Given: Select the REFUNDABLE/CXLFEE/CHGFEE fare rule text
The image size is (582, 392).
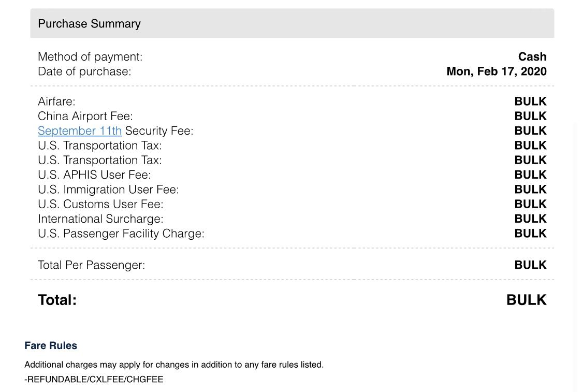Looking at the screenshot, I should [94, 380].
